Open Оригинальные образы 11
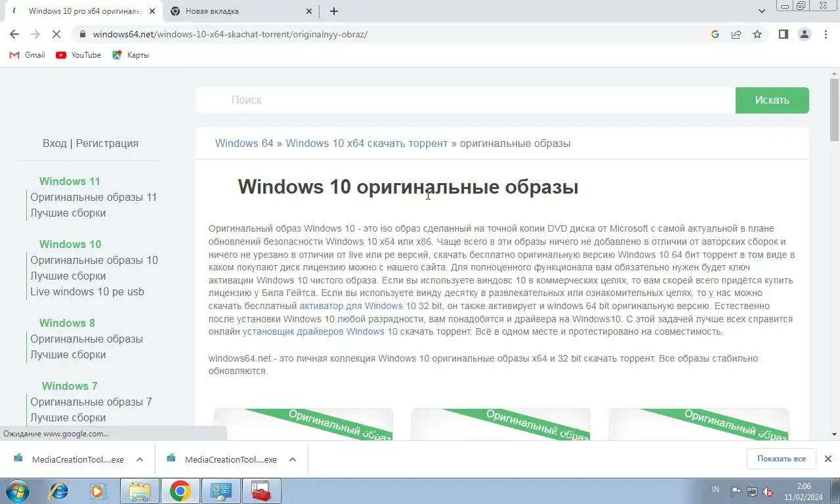This screenshot has width=840, height=504. click(x=93, y=197)
